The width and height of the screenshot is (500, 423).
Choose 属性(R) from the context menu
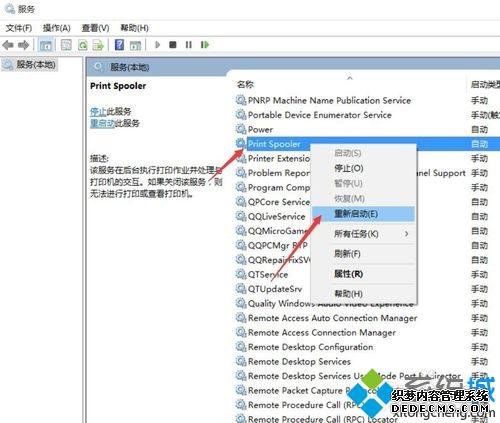click(x=348, y=274)
